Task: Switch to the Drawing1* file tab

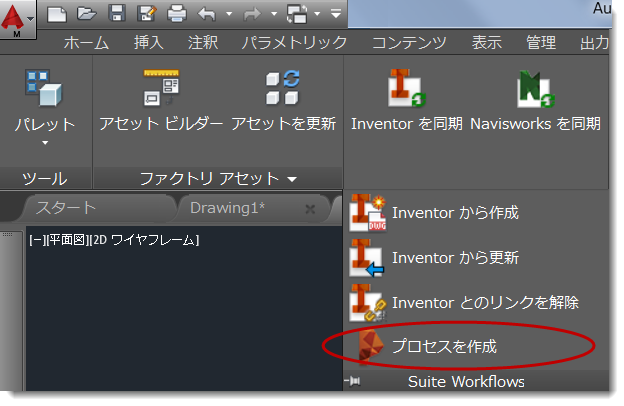Action: click(x=228, y=208)
